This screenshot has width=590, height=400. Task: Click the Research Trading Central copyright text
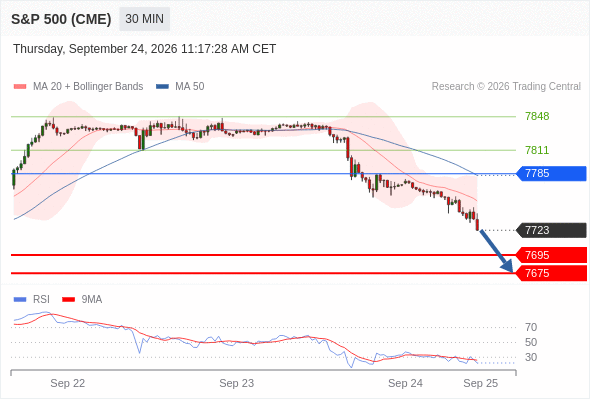point(506,87)
